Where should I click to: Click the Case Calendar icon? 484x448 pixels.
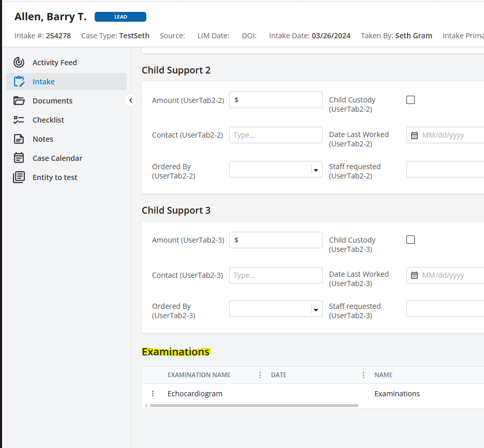[19, 158]
